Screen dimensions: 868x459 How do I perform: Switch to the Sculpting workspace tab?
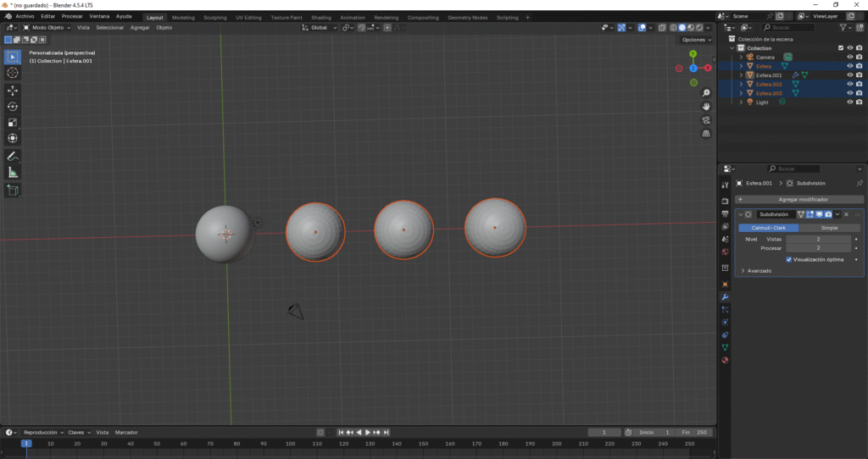tap(215, 17)
